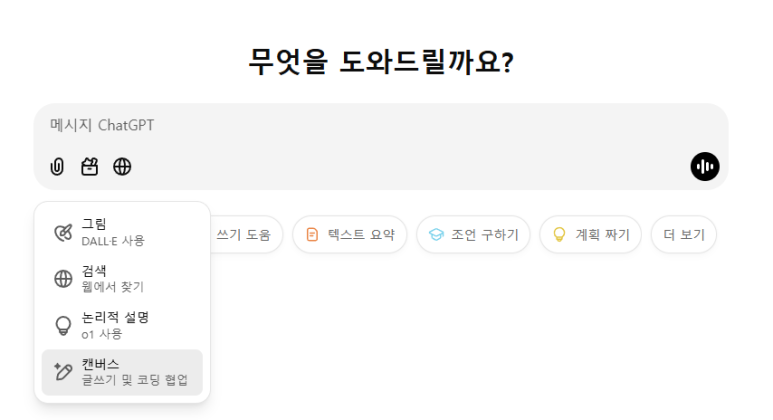Click the paint palette icon beside 그림
This screenshot has height=420, width=773.
pos(63,232)
